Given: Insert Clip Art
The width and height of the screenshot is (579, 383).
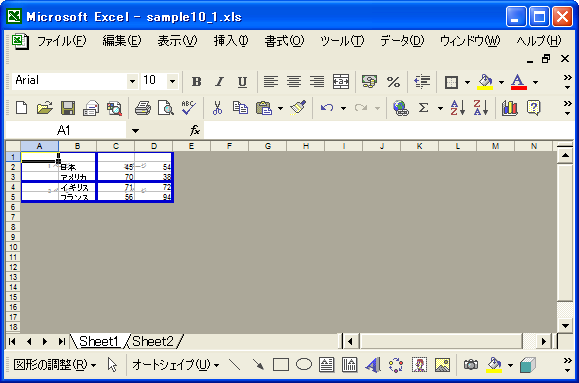Looking at the screenshot, I should click(419, 365).
